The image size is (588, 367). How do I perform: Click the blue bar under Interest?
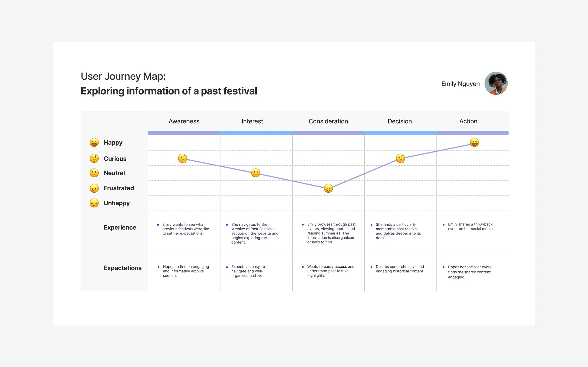[256, 133]
